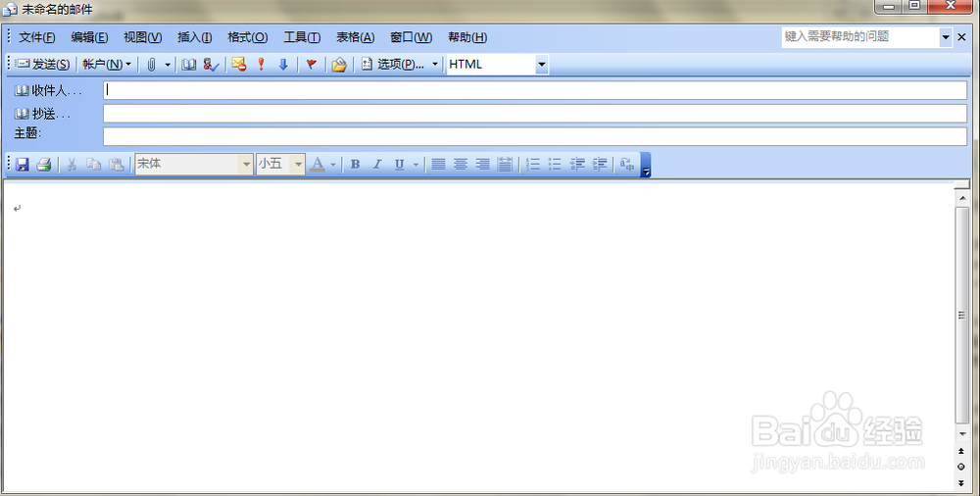Click the folder envelope icon after the flag
Screen dimensions: 980x496
point(339,65)
